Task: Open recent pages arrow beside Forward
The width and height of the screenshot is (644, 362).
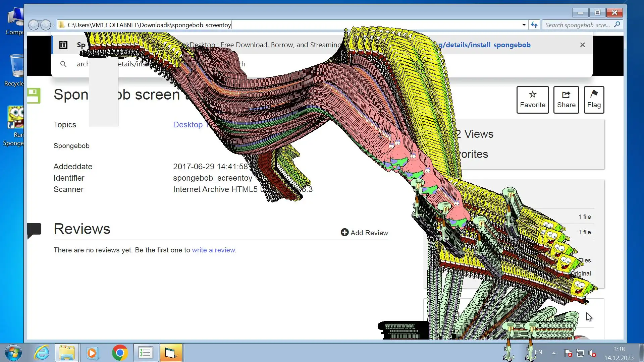Action: click(54, 25)
